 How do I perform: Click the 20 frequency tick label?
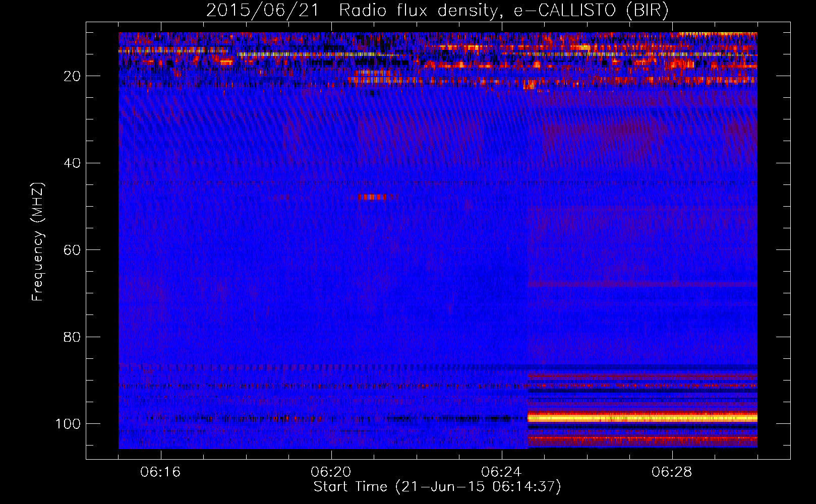pos(73,76)
